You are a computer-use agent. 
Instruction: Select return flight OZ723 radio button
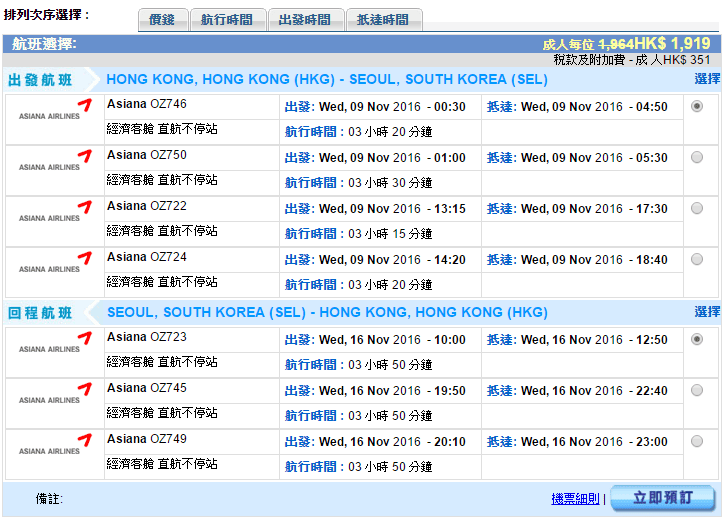point(697,339)
